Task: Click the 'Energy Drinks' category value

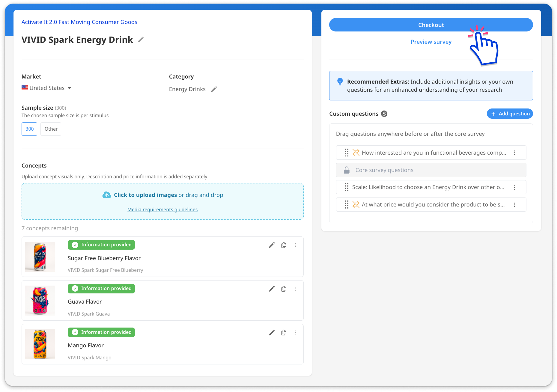Action: [x=187, y=89]
